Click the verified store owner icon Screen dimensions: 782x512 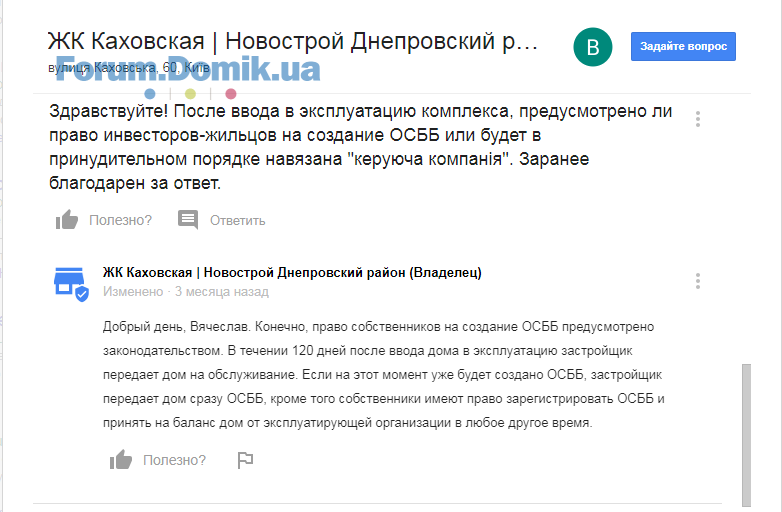(71, 284)
